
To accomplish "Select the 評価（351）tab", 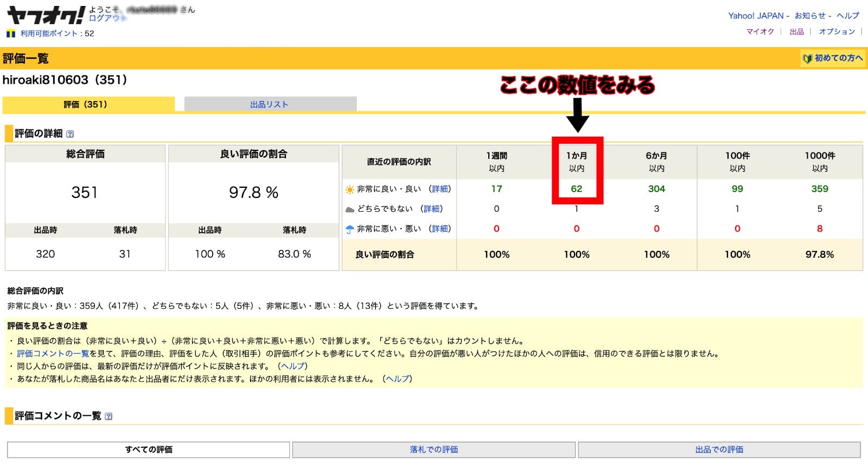I will 88,104.
